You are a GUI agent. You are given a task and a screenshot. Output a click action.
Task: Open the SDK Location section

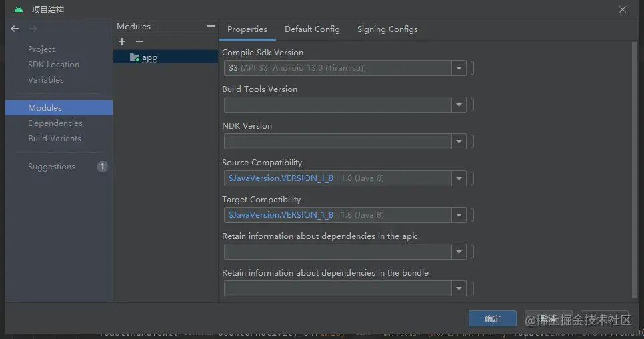click(x=53, y=65)
